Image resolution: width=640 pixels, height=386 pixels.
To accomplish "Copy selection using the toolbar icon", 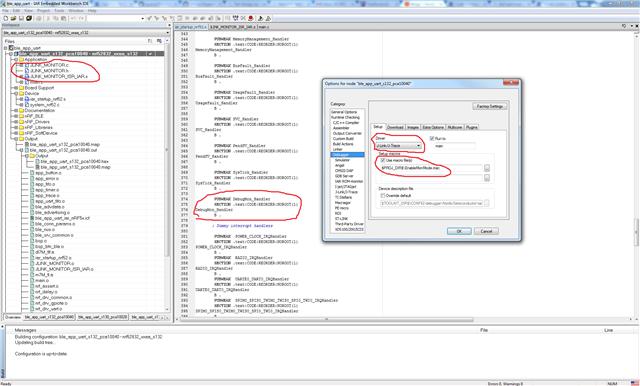I will pos(56,18).
